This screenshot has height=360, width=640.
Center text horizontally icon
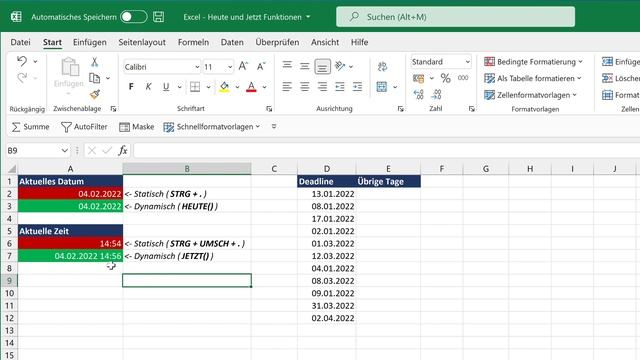pos(304,87)
